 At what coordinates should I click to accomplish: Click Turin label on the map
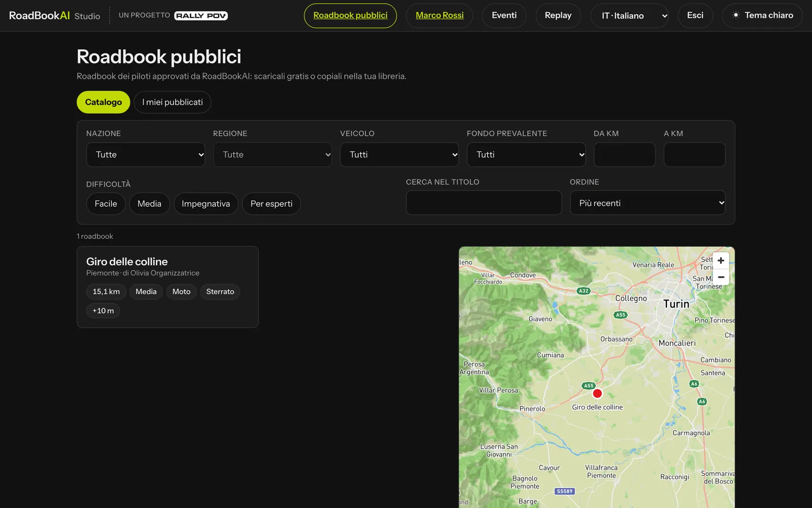point(676,304)
